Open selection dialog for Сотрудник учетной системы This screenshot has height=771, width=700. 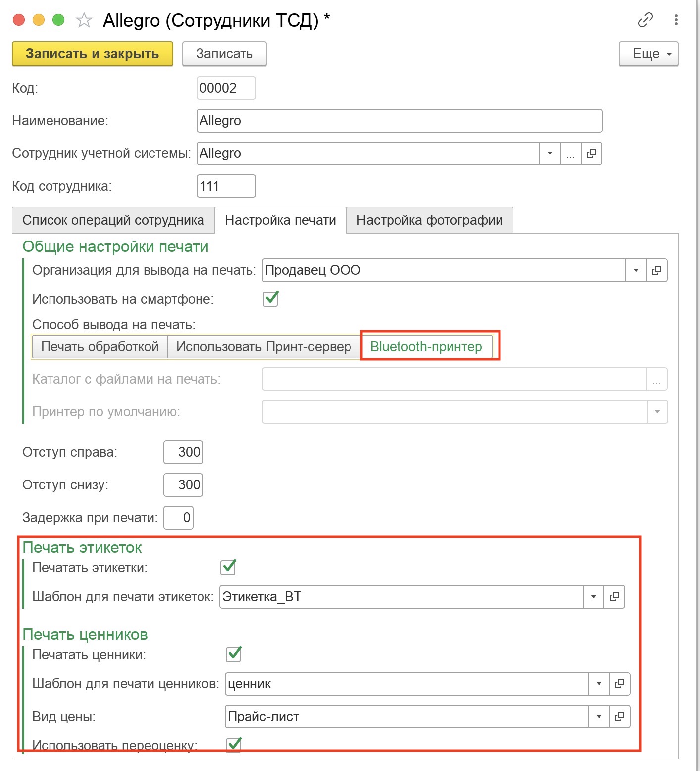pyautogui.click(x=571, y=153)
